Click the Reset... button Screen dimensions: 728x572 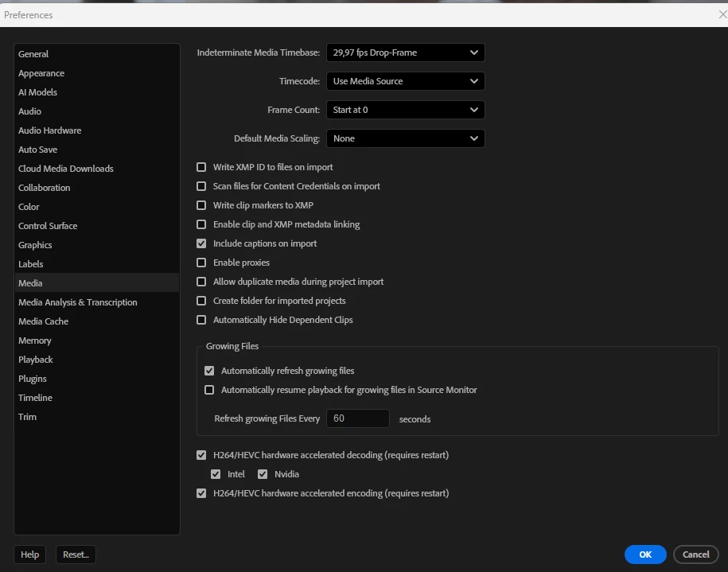click(76, 554)
